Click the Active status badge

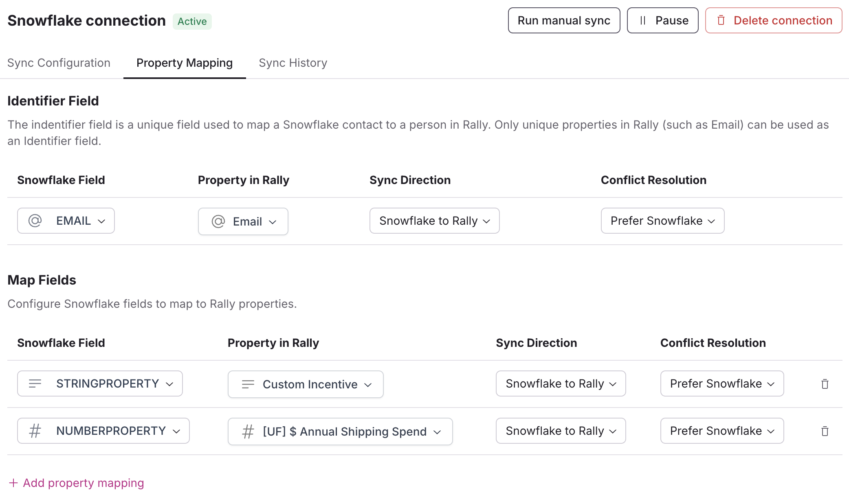tap(192, 21)
